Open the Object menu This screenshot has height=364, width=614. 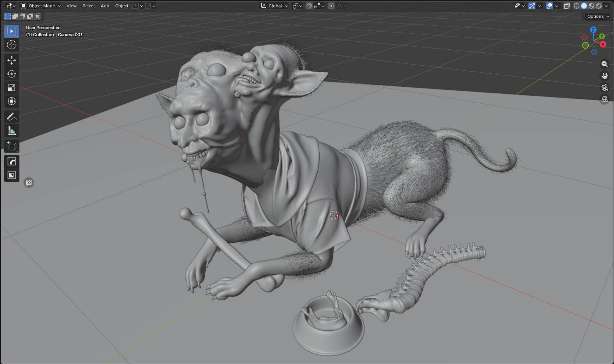[122, 6]
